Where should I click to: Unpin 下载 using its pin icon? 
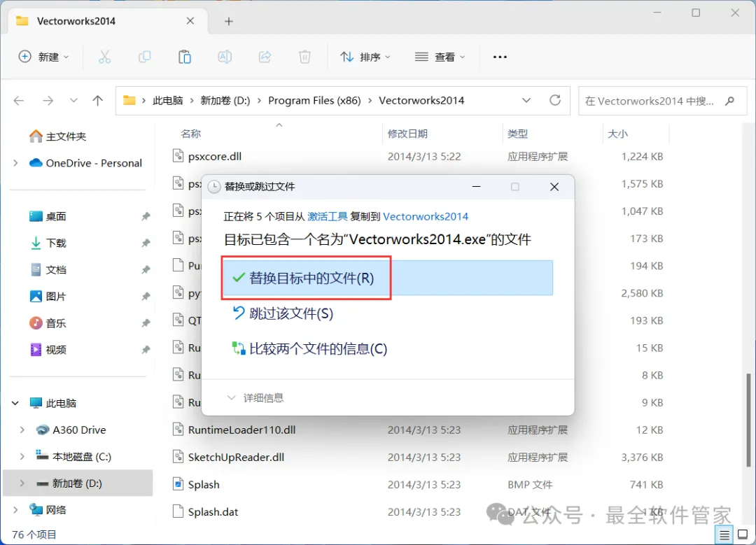tap(146, 243)
